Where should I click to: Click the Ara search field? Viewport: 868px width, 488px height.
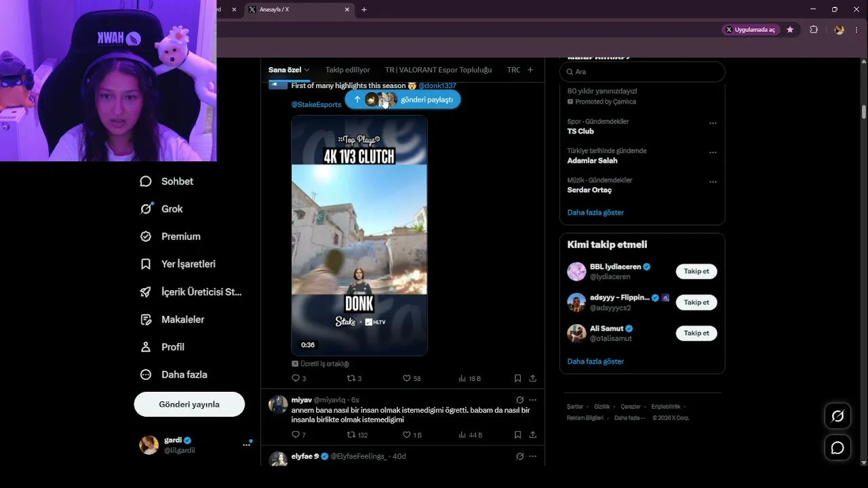[x=642, y=72]
